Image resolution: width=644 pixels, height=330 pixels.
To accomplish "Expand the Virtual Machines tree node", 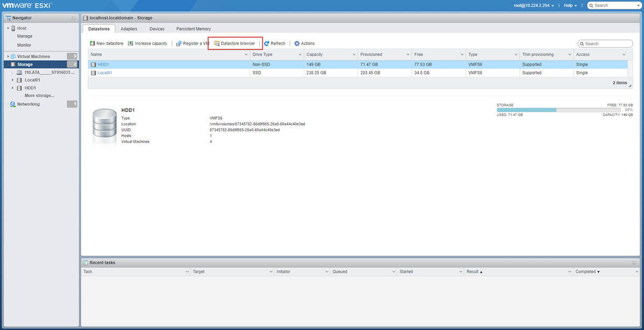I will 8,56.
